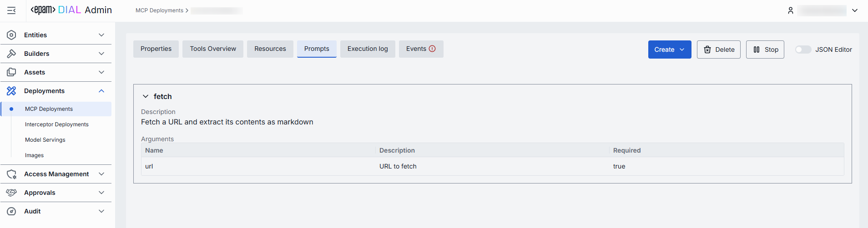Click the Approvals handshake icon

click(x=11, y=193)
